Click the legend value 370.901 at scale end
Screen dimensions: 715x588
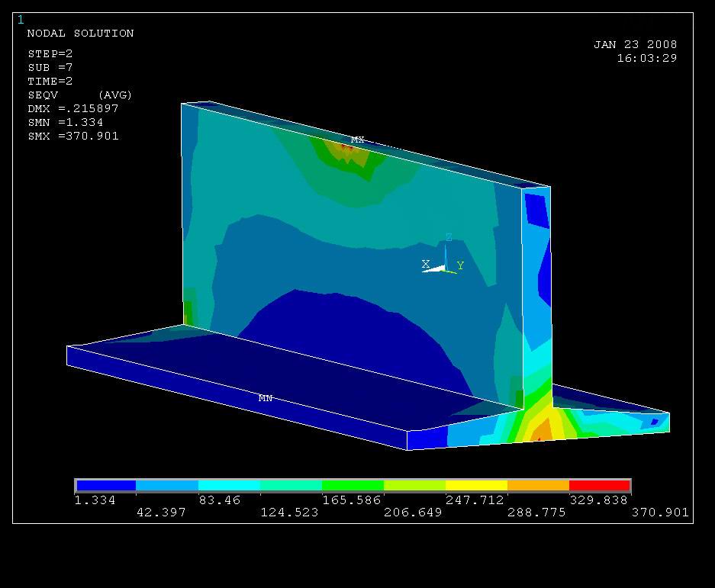tap(660, 512)
